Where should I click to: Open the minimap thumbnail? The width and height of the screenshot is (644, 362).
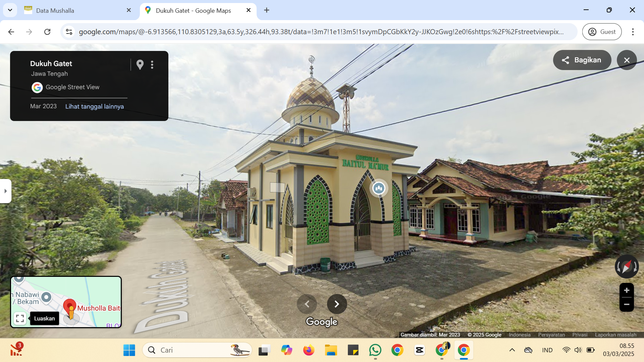click(66, 302)
